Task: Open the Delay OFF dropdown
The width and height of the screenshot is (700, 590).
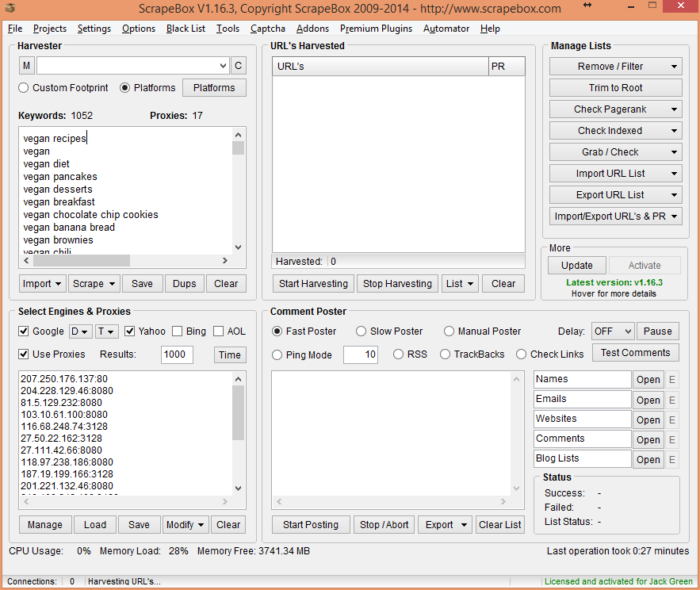Action: click(613, 331)
